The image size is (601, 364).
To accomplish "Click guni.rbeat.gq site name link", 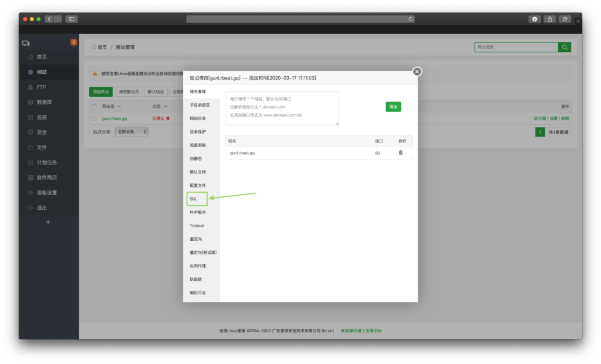I will point(114,118).
